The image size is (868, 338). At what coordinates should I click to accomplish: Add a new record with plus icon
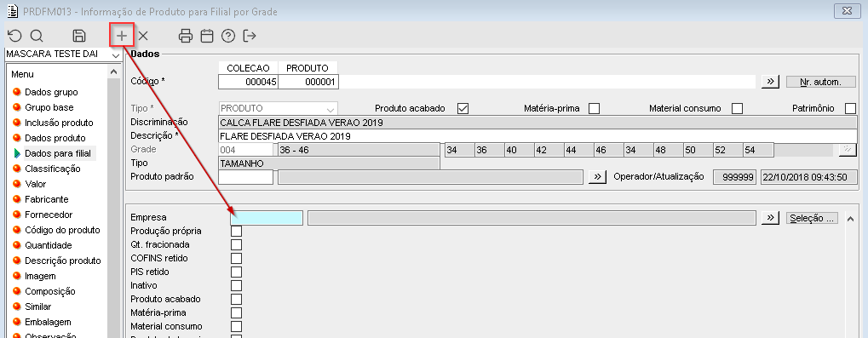coord(122,36)
